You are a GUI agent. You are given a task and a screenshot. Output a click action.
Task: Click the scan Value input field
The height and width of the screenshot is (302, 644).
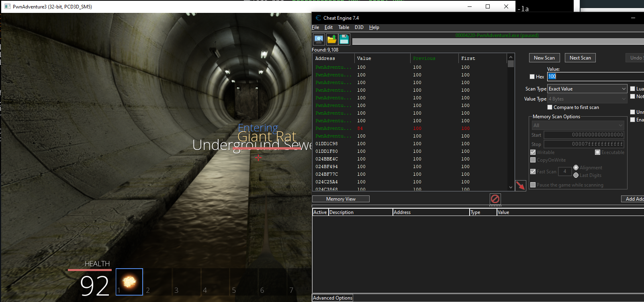pyautogui.click(x=595, y=76)
